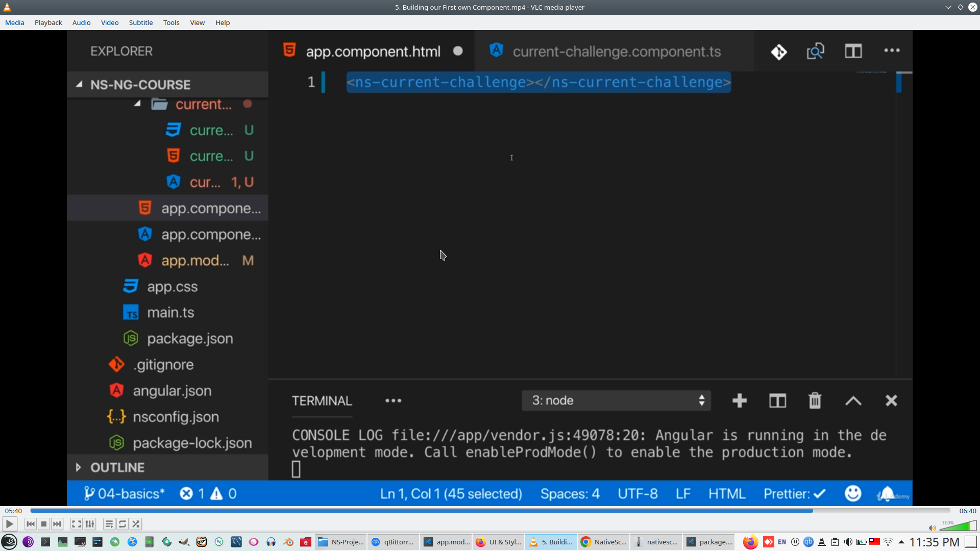Toggle random shuffle playback
The width and height of the screenshot is (980, 551).
click(136, 524)
